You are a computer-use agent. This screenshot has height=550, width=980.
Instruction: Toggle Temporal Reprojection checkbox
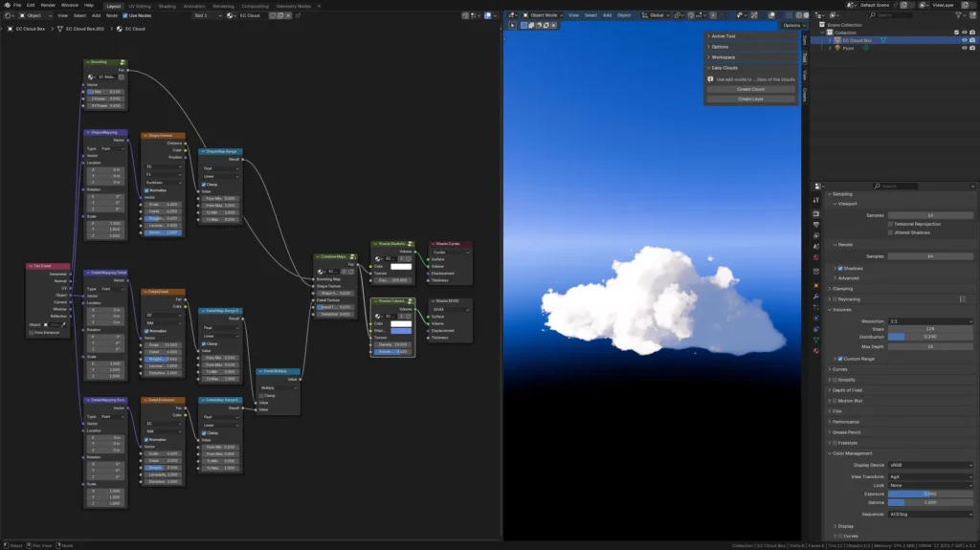click(x=891, y=224)
